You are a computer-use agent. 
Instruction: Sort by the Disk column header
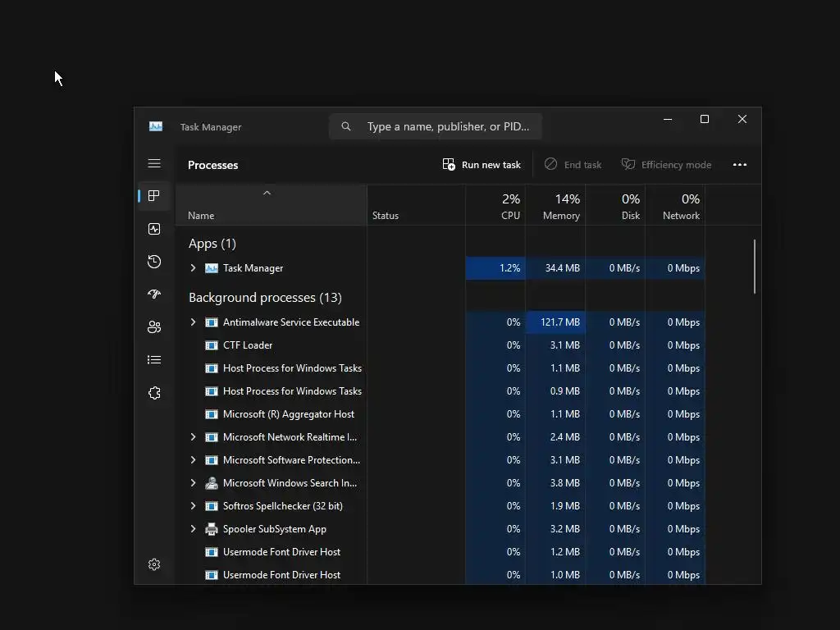coord(615,205)
